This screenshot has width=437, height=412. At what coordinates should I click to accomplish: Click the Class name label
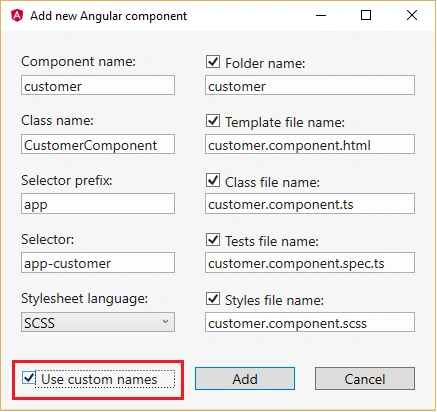tap(57, 121)
